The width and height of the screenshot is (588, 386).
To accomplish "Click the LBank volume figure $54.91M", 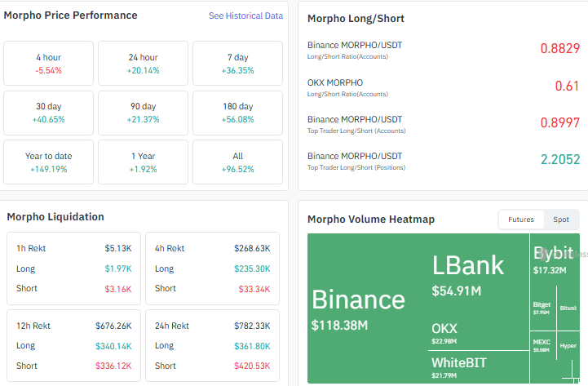I will [x=457, y=291].
